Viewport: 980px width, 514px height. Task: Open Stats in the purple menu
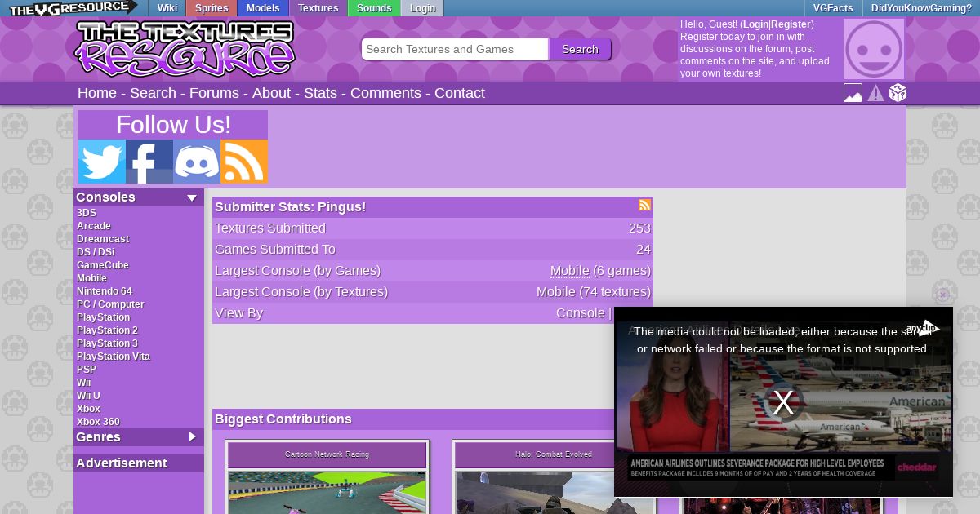pos(320,93)
